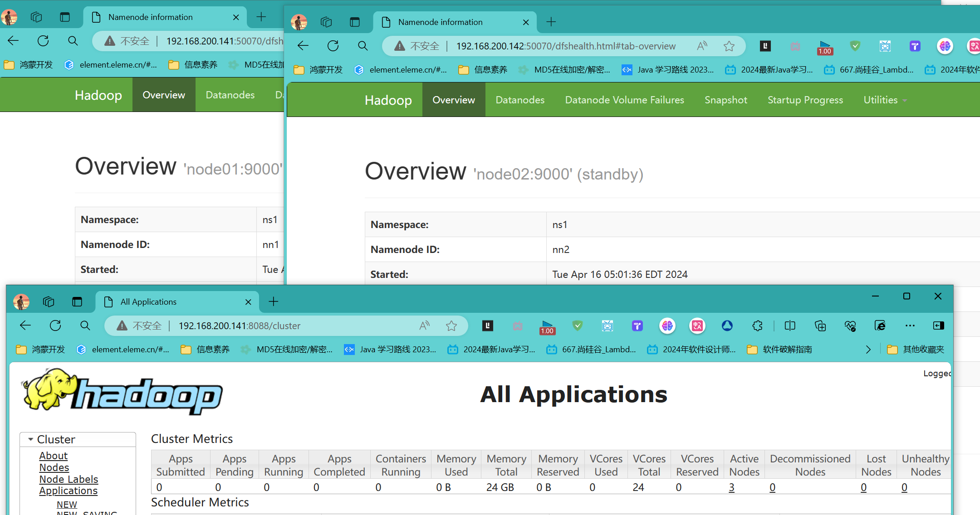Click Read aloud icon in cluster address bar
980x515 pixels.
(425, 326)
